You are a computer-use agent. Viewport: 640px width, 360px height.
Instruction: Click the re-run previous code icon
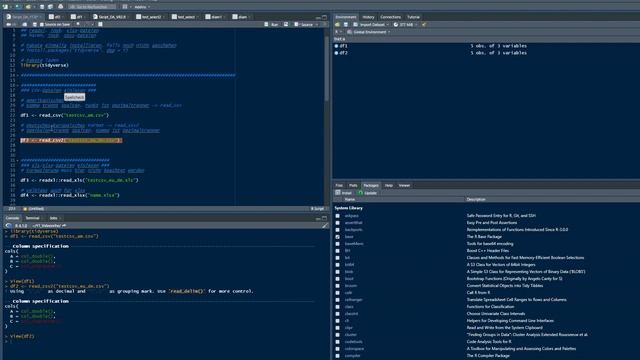point(286,24)
